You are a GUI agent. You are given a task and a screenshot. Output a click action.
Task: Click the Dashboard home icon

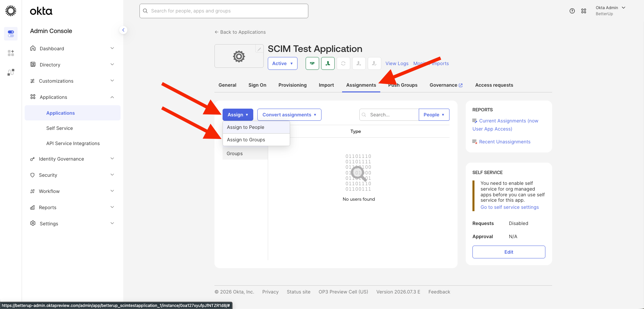point(33,48)
